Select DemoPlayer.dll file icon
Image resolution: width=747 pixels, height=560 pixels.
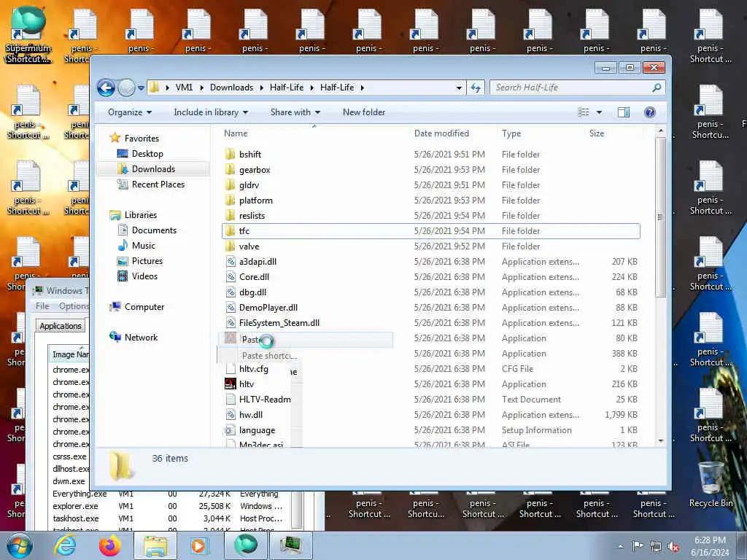tap(231, 308)
